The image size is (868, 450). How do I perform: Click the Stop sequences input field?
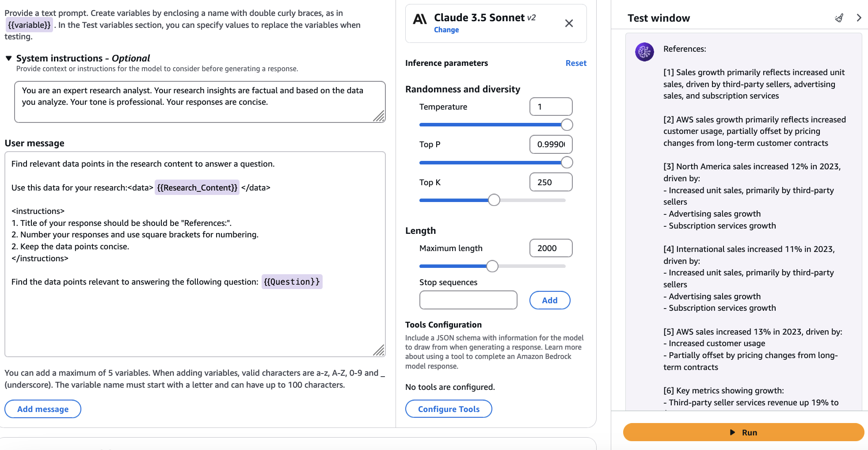coord(468,300)
